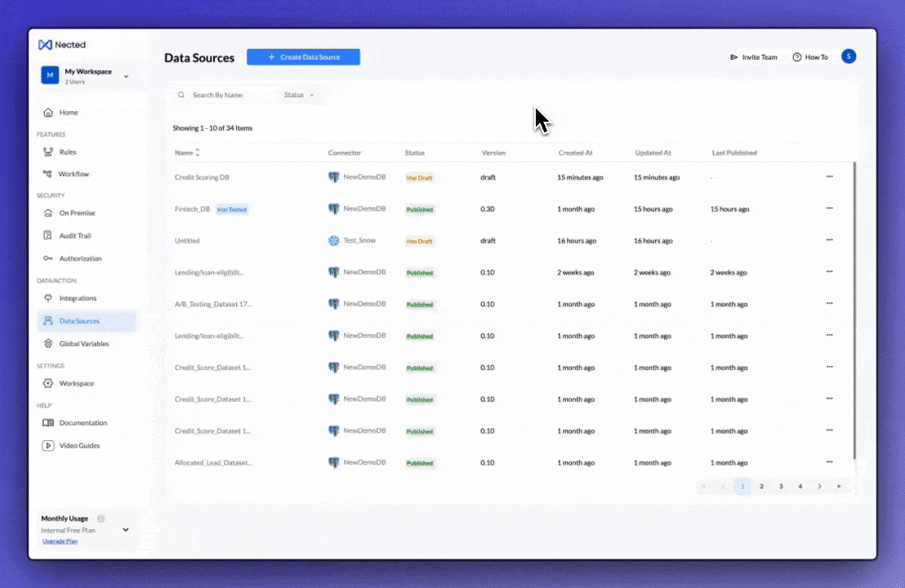Open Integrations plug icon
This screenshot has height=588, width=905.
48,298
